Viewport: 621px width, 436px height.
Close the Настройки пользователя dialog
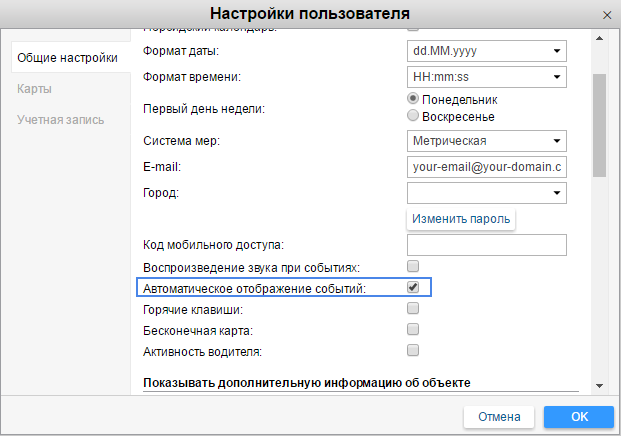pos(604,14)
